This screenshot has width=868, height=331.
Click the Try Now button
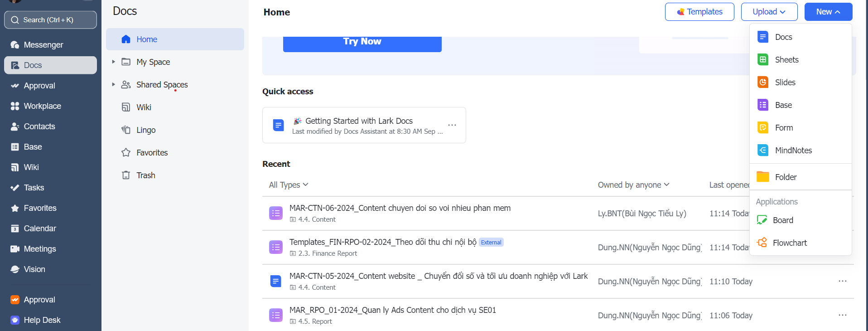click(362, 42)
